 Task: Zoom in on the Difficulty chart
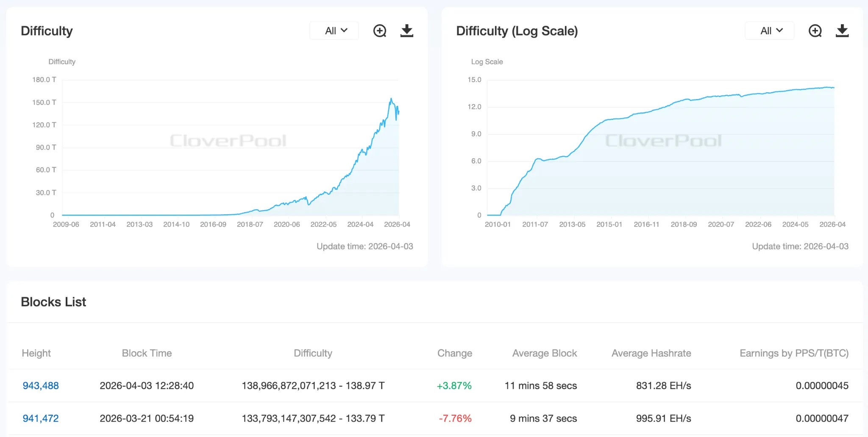[x=379, y=31]
